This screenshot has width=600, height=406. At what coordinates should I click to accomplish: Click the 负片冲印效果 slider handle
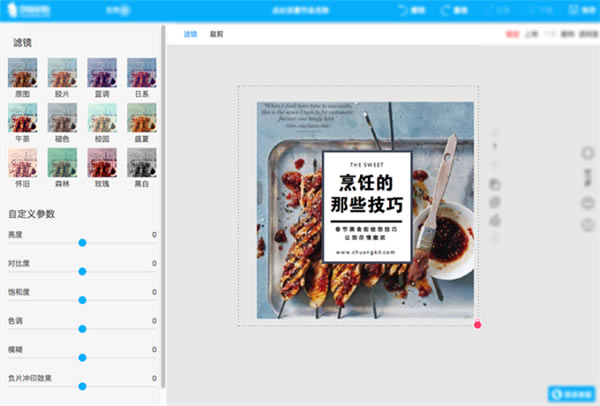pyautogui.click(x=82, y=386)
